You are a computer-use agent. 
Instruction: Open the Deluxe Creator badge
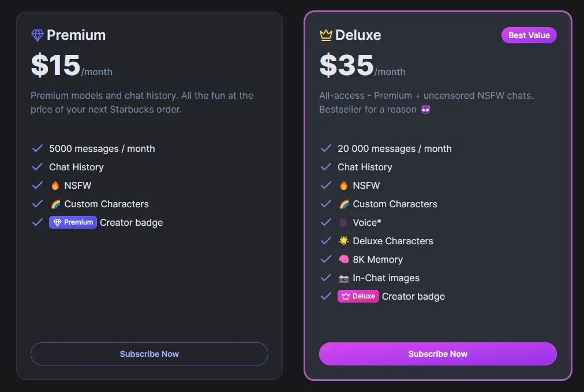[358, 296]
